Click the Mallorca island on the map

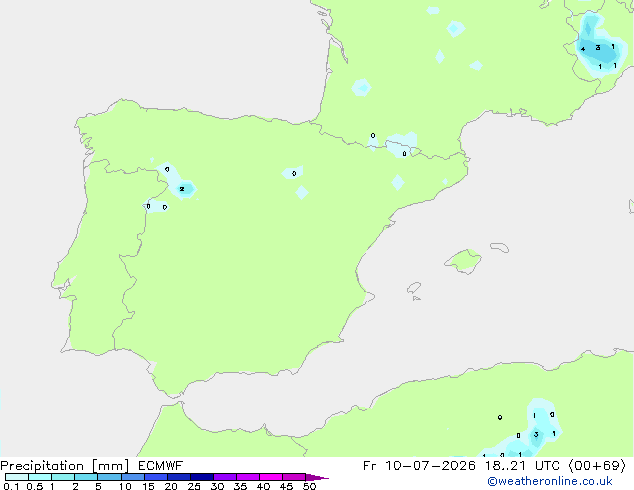[463, 261]
